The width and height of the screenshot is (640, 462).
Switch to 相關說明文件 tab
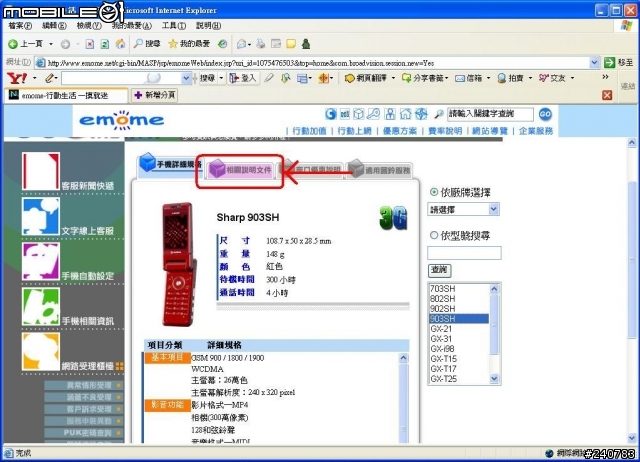pos(240,170)
